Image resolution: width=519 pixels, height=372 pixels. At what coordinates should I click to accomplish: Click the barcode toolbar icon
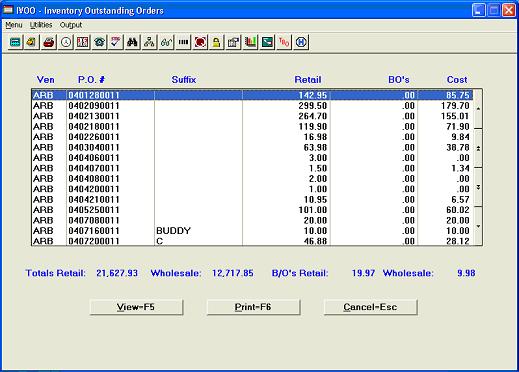(x=183, y=42)
